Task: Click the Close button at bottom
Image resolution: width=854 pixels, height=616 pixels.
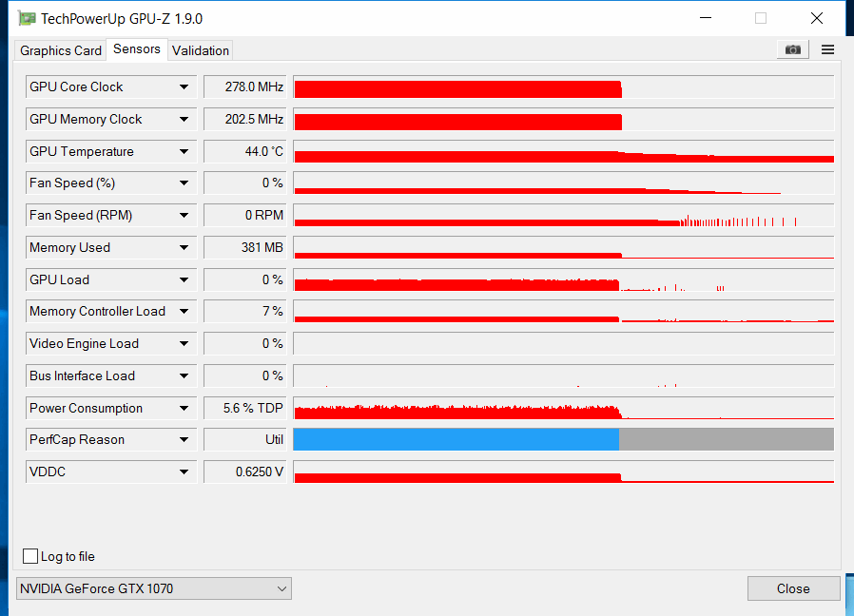Action: click(793, 588)
